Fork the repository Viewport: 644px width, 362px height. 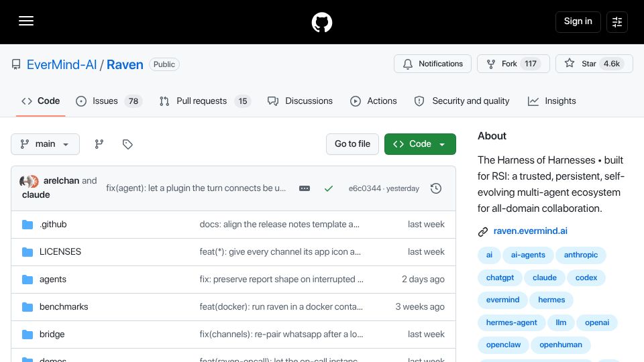click(513, 64)
